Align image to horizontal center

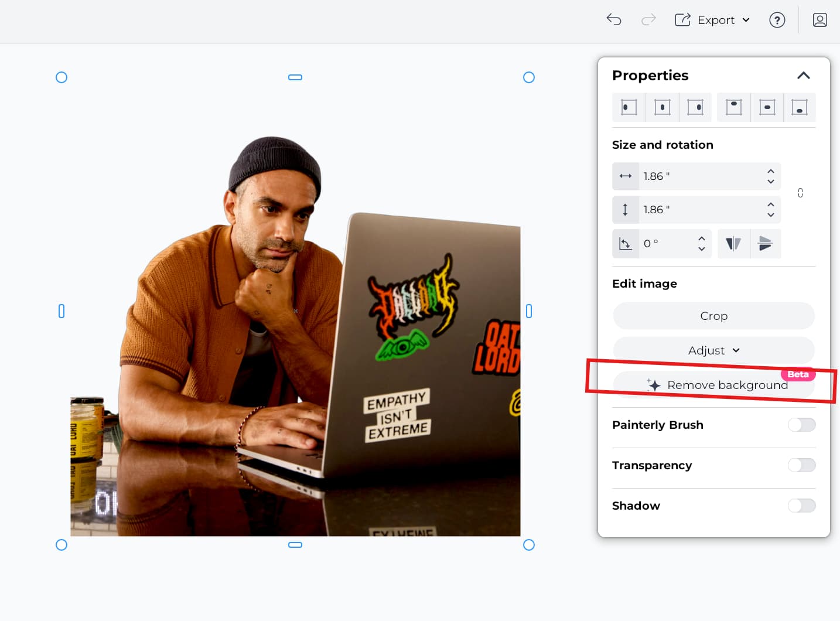tap(662, 107)
